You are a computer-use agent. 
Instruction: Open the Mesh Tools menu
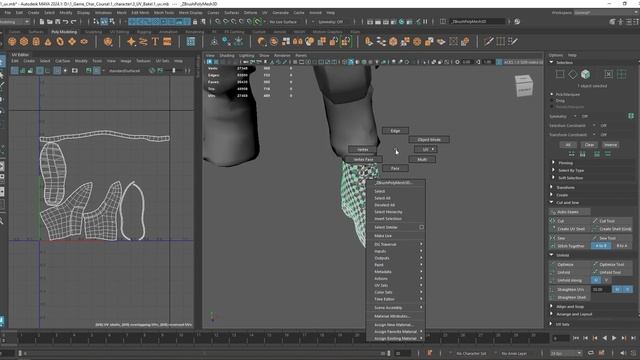click(164, 13)
